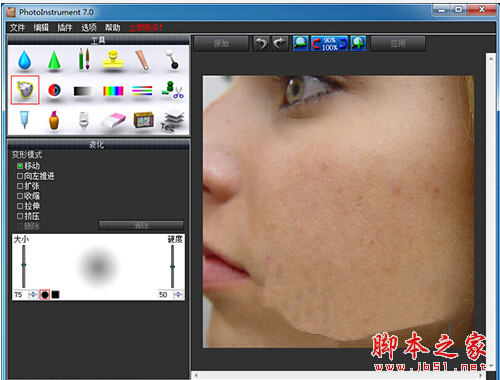Pick the red eye removal tool
This screenshot has width=500, height=380.
[x=54, y=90]
